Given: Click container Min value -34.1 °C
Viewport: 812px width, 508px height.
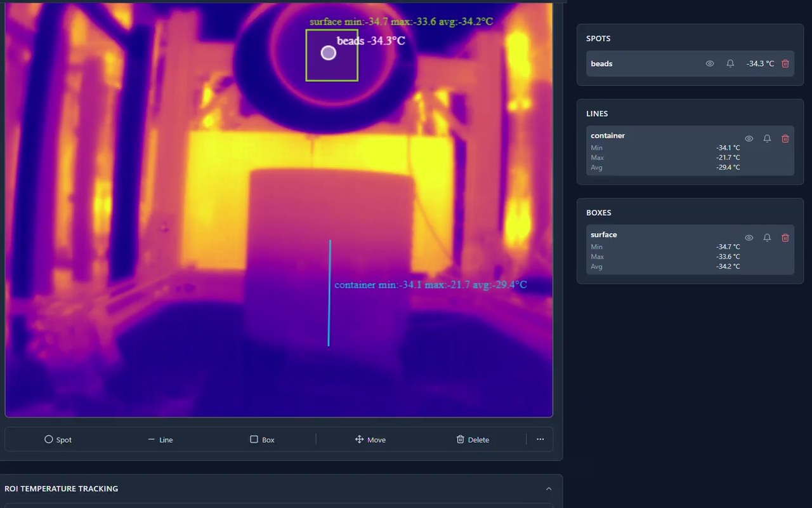Looking at the screenshot, I should (x=728, y=148).
